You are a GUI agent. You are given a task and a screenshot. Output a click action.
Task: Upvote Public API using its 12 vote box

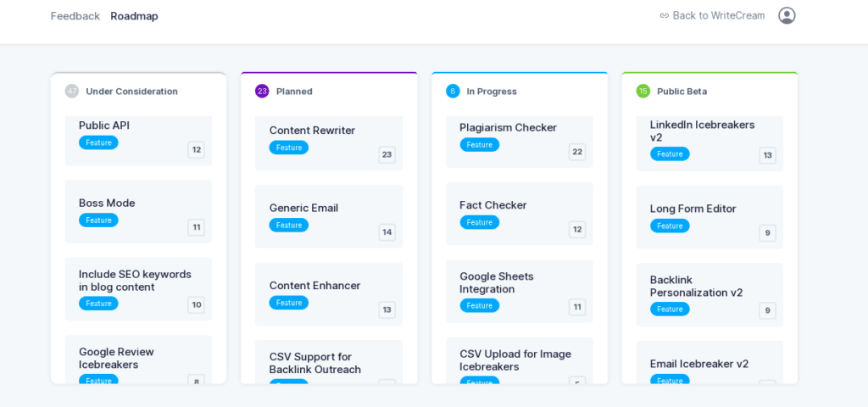(x=197, y=149)
